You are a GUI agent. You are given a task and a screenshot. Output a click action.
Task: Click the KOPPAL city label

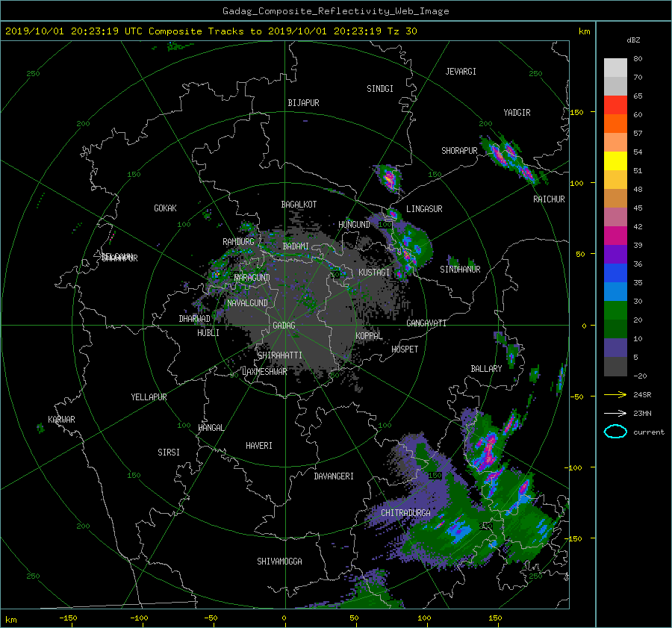pos(369,336)
